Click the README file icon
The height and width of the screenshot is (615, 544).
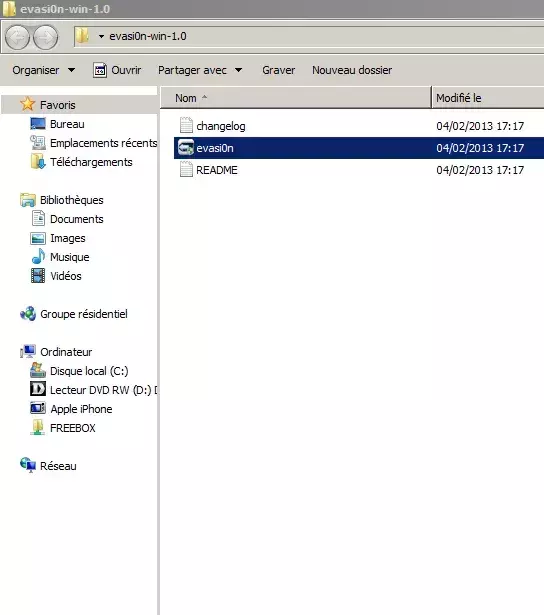coord(186,169)
